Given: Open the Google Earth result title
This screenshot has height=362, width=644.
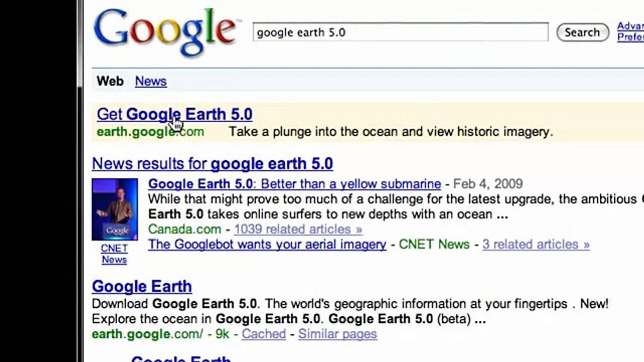Looking at the screenshot, I should 142,286.
